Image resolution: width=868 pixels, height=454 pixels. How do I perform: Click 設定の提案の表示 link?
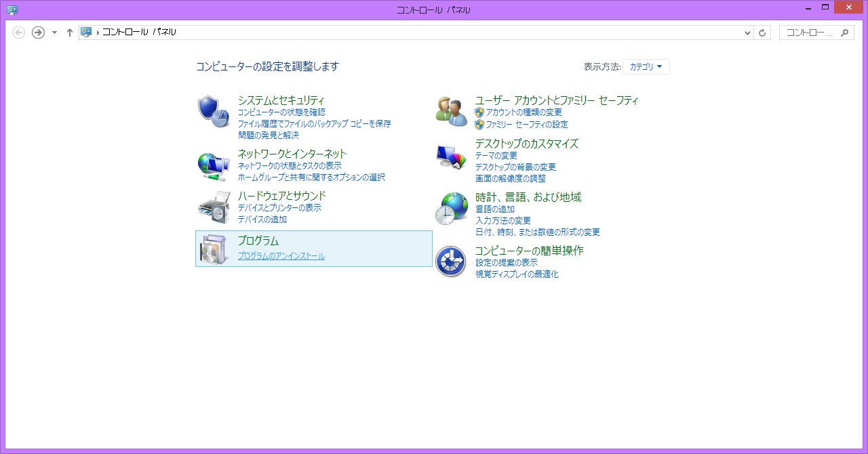[506, 263]
